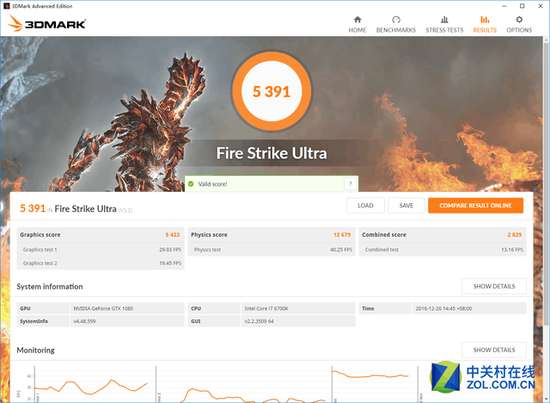Switch to the Stress Tests tab label
The height and width of the screenshot is (403, 550).
pyautogui.click(x=444, y=30)
